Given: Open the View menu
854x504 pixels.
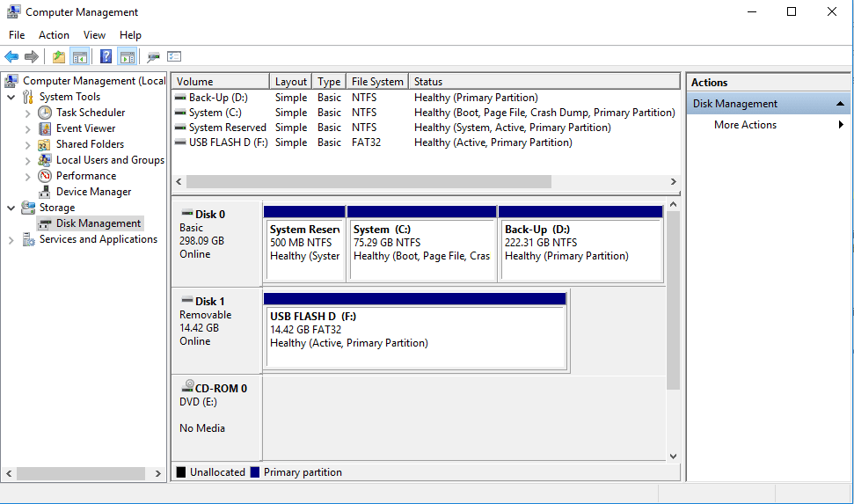Looking at the screenshot, I should pos(94,35).
